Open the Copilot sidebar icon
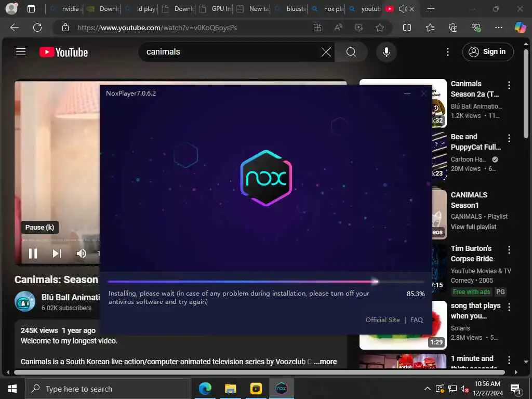Image resolution: width=532 pixels, height=399 pixels. (x=520, y=27)
